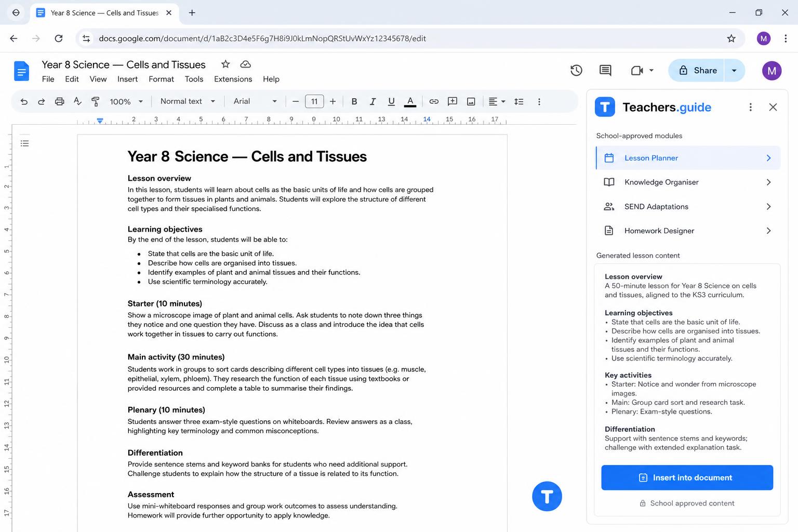Open the File menu
This screenshot has width=798, height=532.
coord(48,79)
